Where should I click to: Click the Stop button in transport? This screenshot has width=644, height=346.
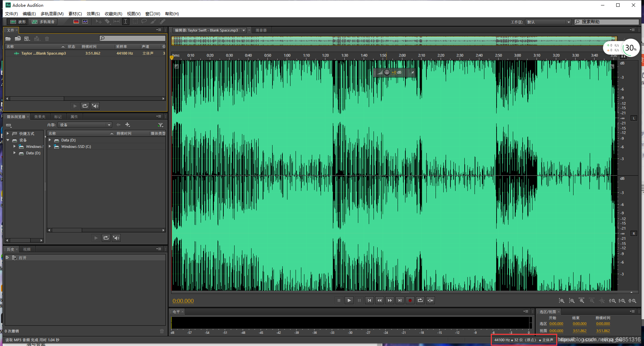(x=339, y=301)
